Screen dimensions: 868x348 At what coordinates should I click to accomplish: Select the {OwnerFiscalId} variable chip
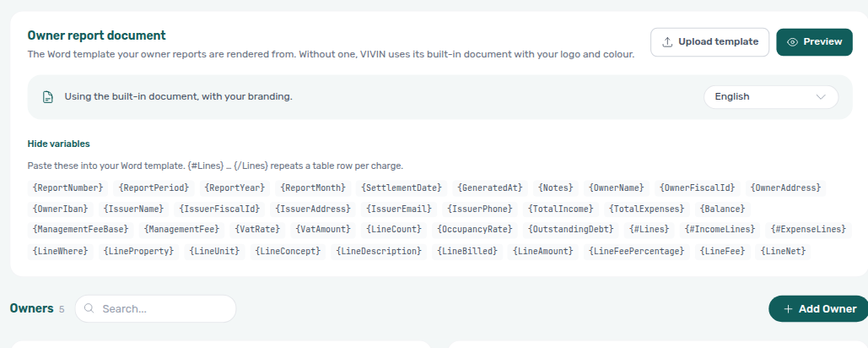698,188
